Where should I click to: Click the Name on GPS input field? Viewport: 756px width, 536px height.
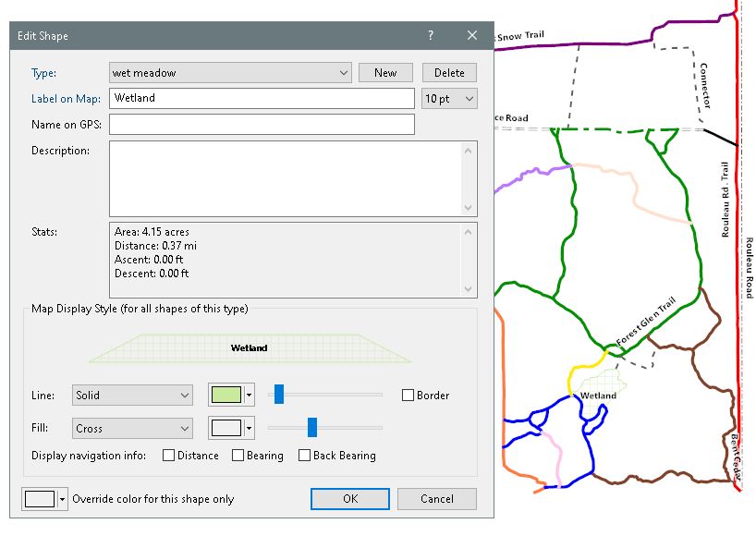262,124
